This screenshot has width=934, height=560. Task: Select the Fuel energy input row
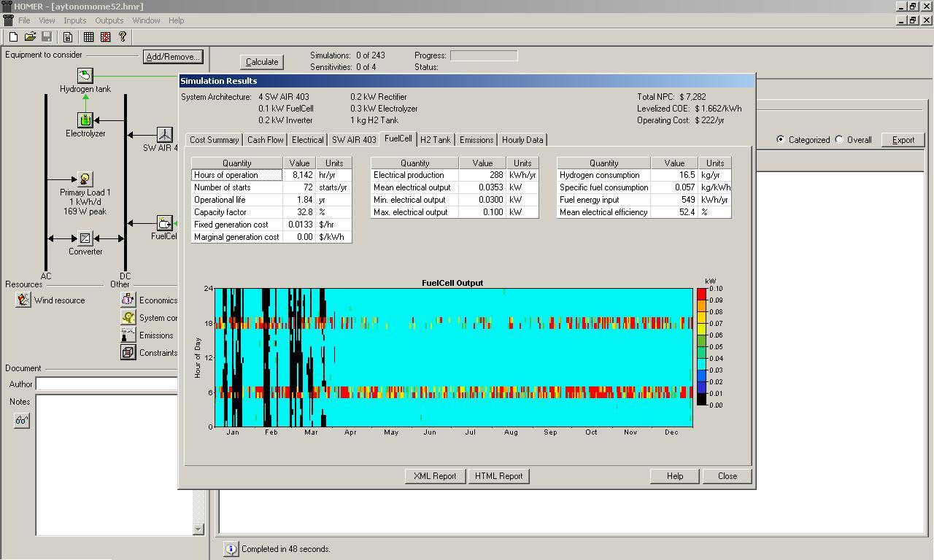[x=644, y=200]
